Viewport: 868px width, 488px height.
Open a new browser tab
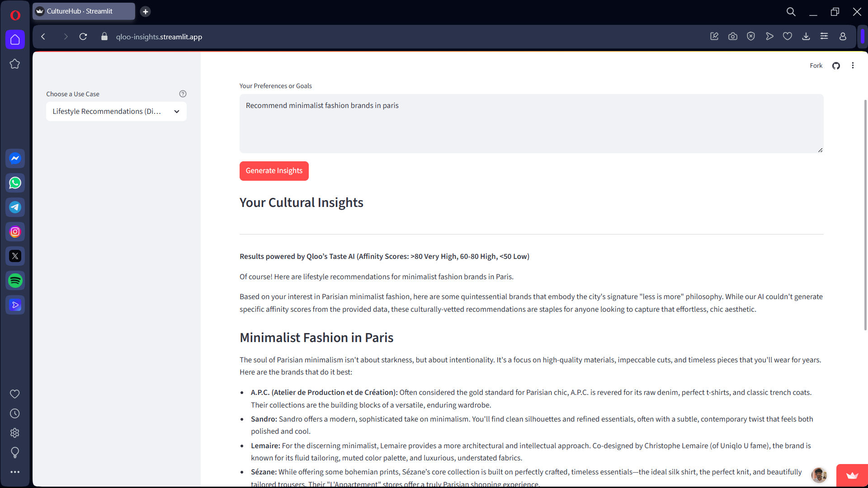click(145, 12)
